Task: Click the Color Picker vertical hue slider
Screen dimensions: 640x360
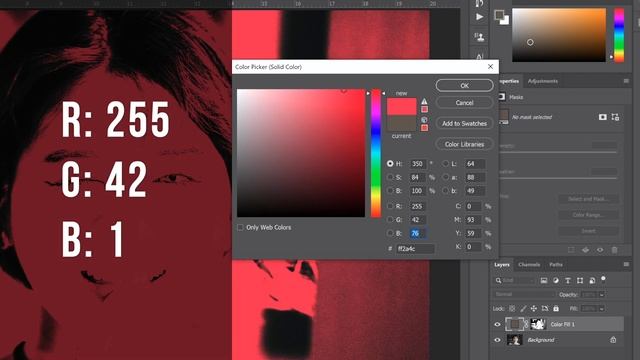Action: (376, 153)
